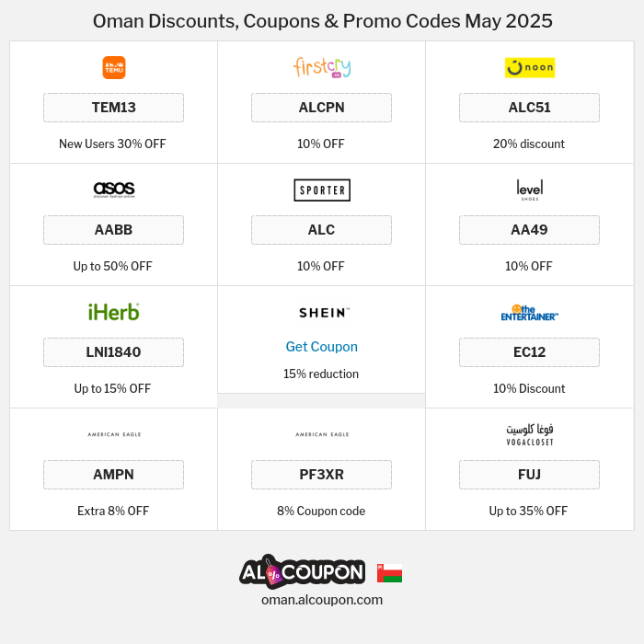The width and height of the screenshot is (644, 644).
Task: Copy the FUJ VogaCloset code
Action: pyautogui.click(x=529, y=475)
